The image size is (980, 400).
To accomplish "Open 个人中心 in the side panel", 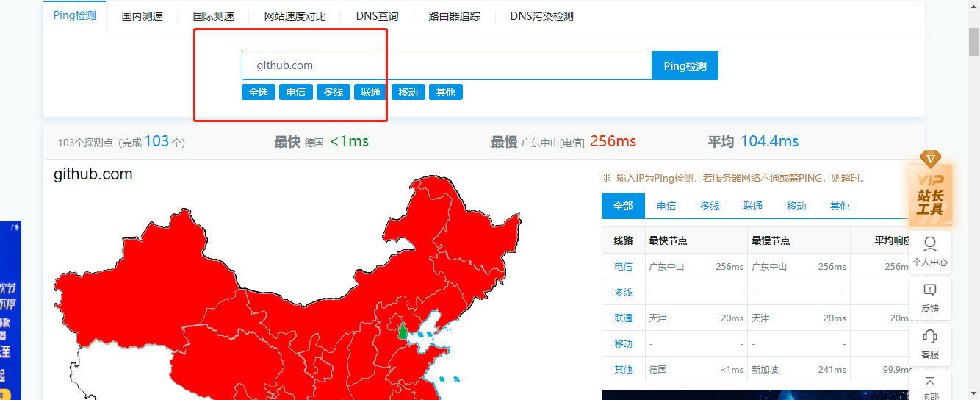I will tap(930, 251).
